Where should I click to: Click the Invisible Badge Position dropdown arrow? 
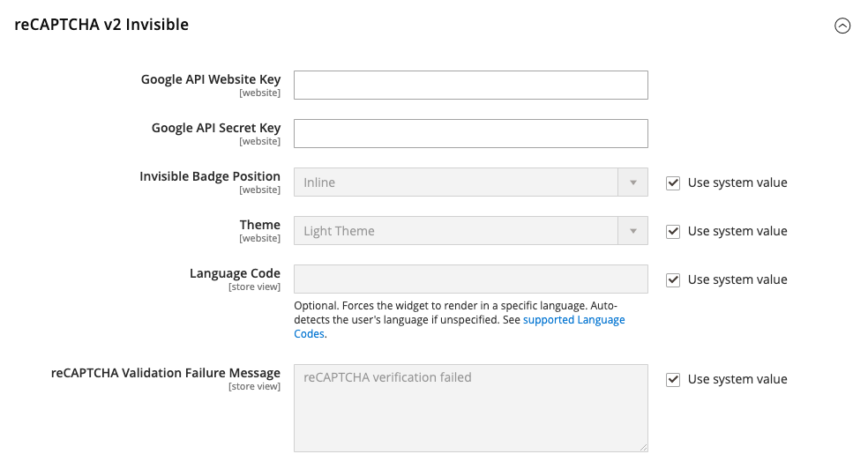[x=633, y=182]
